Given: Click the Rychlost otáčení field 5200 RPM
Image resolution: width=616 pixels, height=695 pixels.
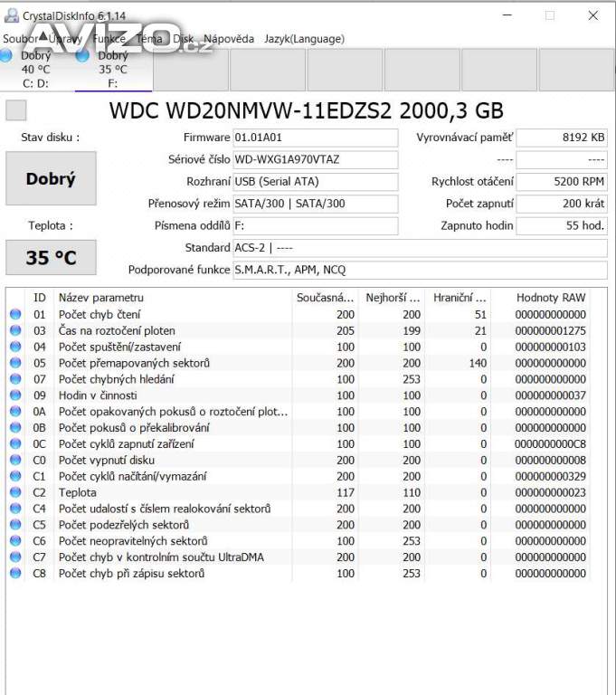Looking at the screenshot, I should click(x=562, y=182).
